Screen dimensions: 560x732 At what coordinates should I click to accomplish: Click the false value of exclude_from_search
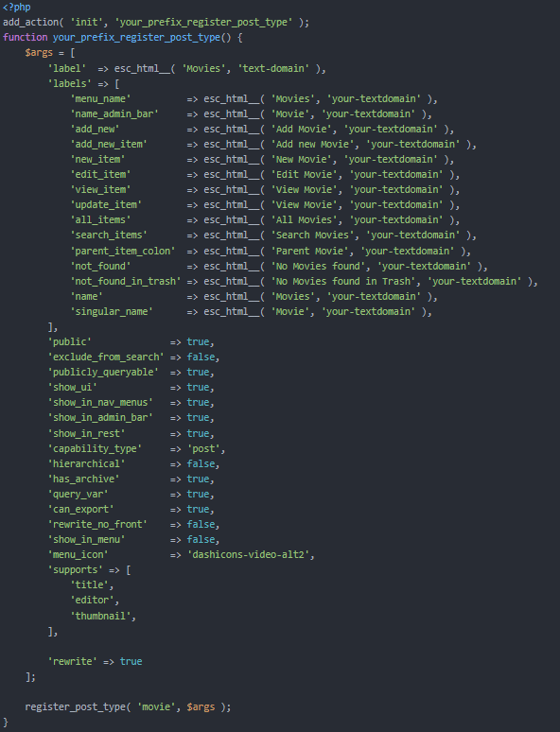(x=201, y=357)
